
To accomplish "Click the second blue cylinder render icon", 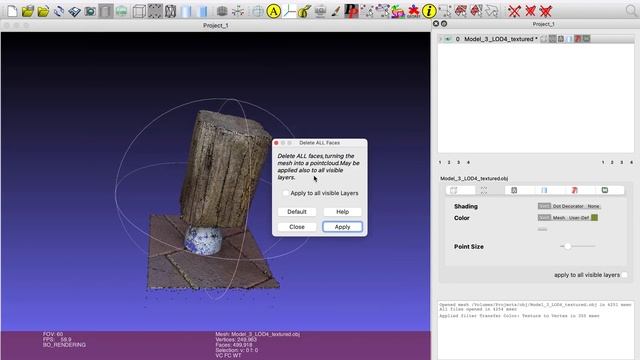I will point(202,11).
